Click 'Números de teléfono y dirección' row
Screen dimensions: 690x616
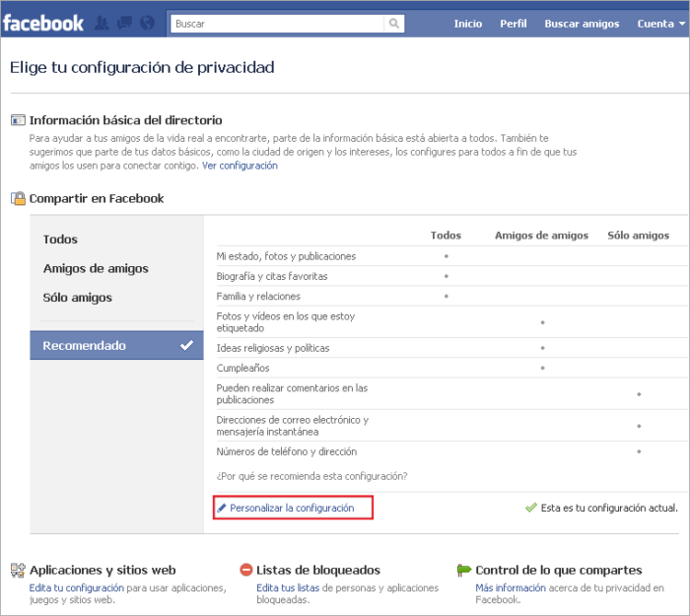[x=451, y=451]
